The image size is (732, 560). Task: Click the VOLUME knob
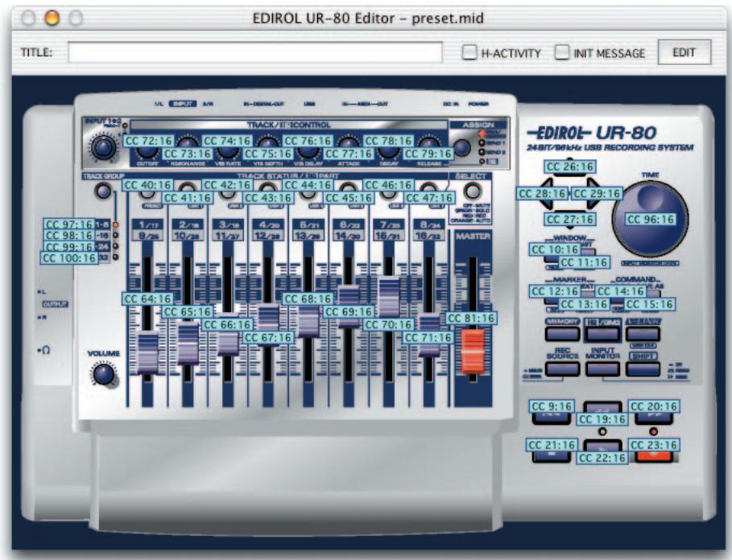pos(103,374)
